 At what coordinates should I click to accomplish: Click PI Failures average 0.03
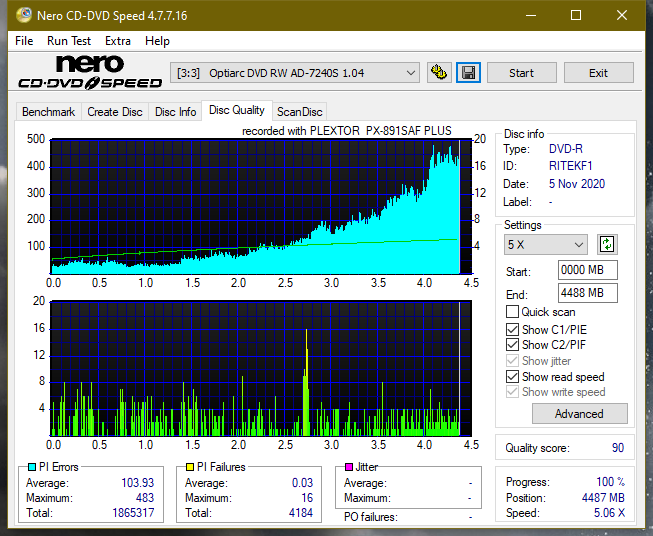click(302, 482)
